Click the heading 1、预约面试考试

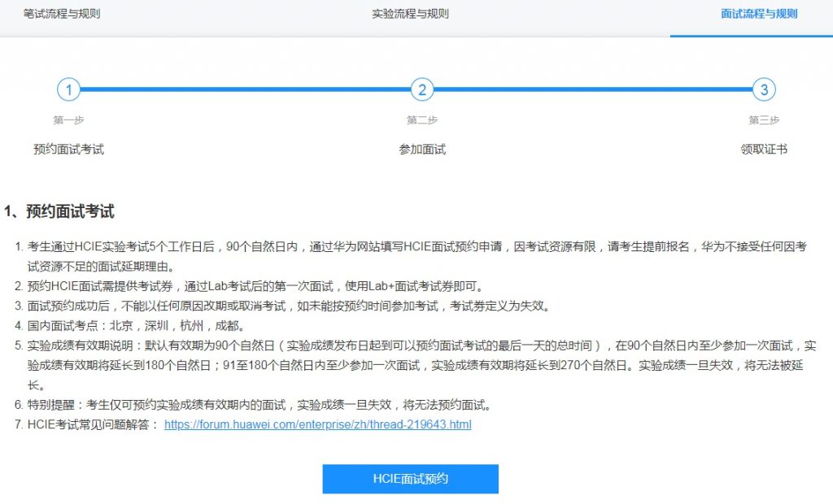pos(59,211)
